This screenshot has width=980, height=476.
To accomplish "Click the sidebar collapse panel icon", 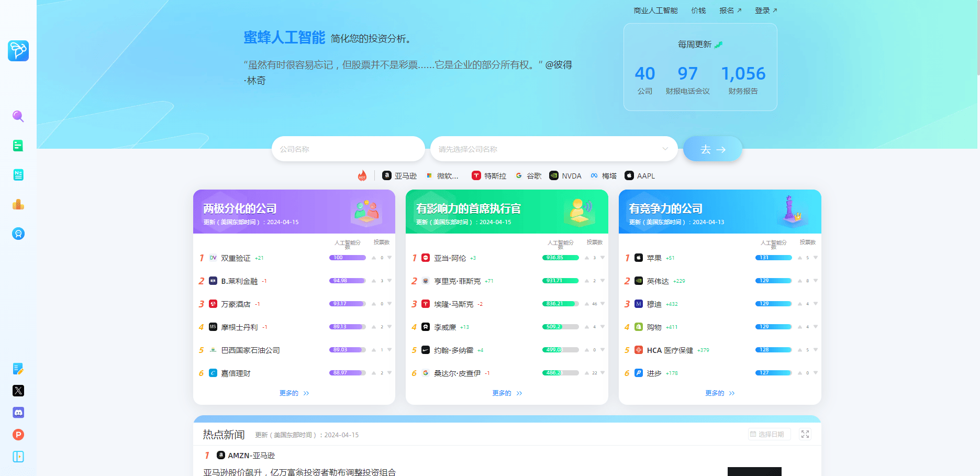I will [x=18, y=457].
